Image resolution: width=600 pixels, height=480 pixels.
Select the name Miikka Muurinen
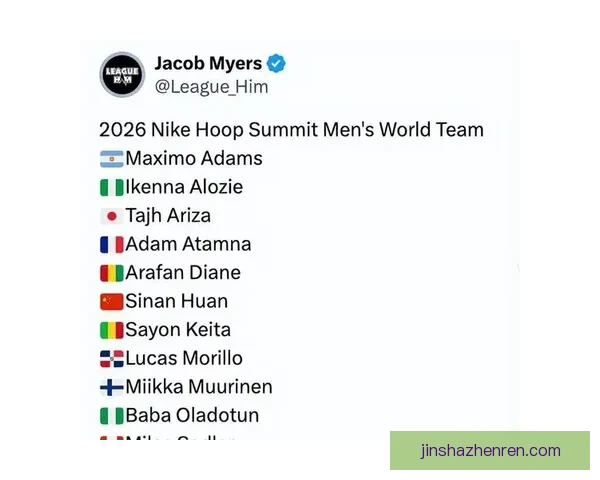click(199, 387)
